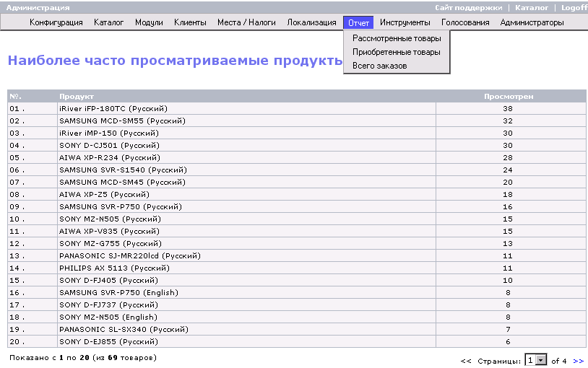Click row number 01 cell
588x368 pixels.
click(x=33, y=109)
